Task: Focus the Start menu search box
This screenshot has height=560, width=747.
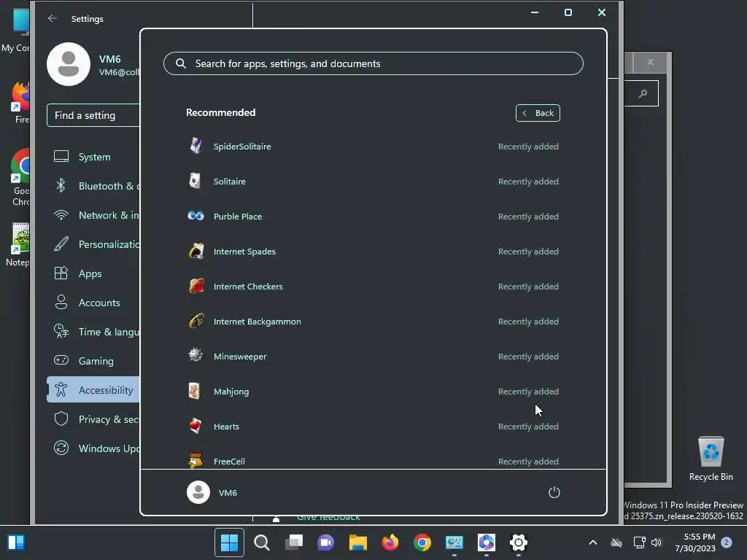Action: 373,63
